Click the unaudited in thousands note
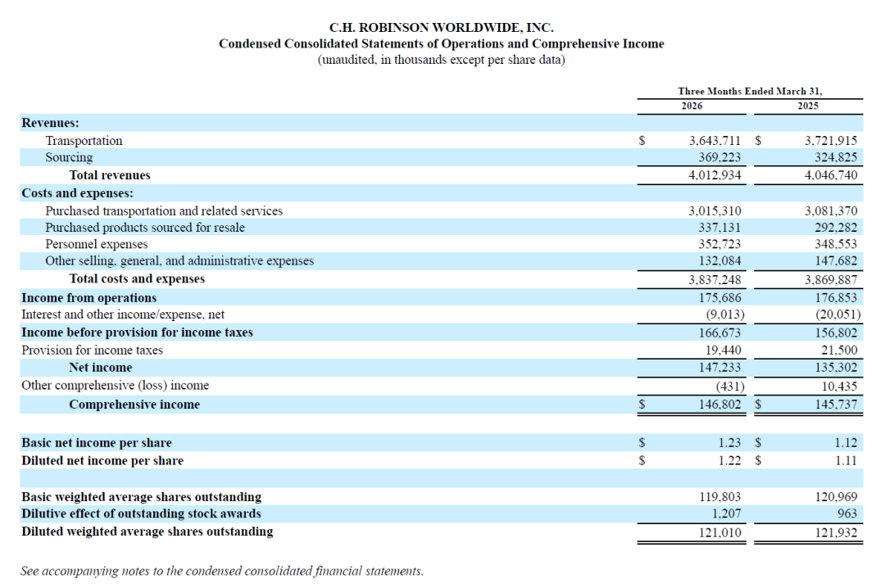Viewport: 885px width, 588px height. (442, 59)
